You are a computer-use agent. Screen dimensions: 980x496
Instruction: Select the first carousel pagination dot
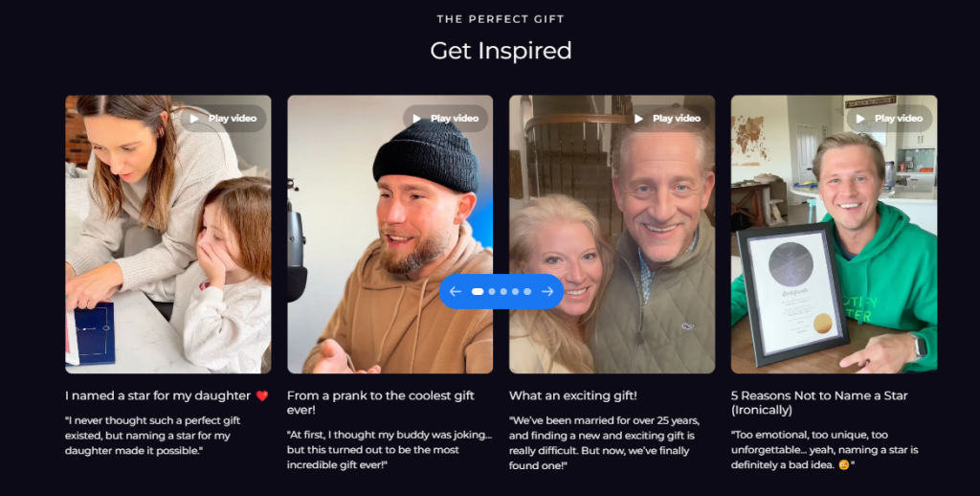(478, 291)
